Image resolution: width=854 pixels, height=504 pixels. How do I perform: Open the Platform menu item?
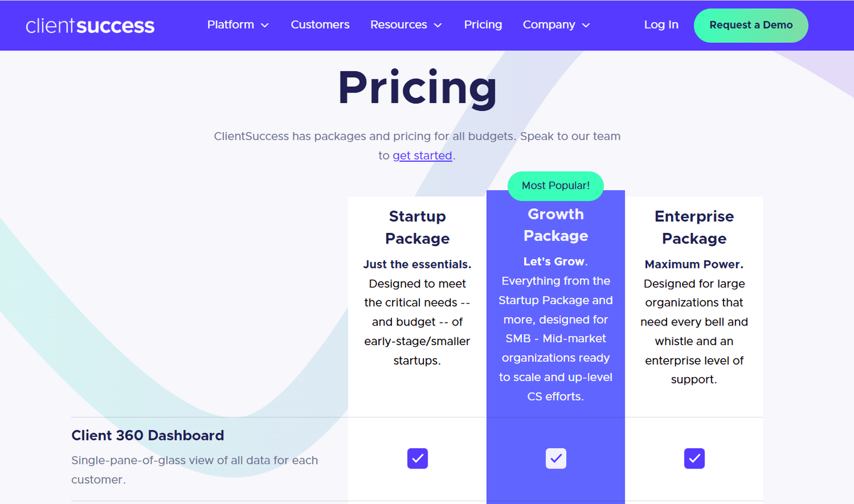click(231, 25)
